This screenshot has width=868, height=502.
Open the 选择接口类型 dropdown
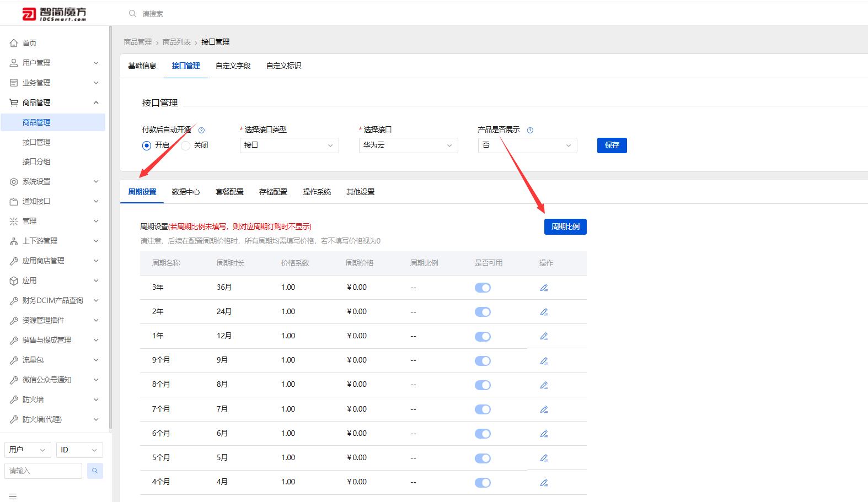tap(290, 145)
